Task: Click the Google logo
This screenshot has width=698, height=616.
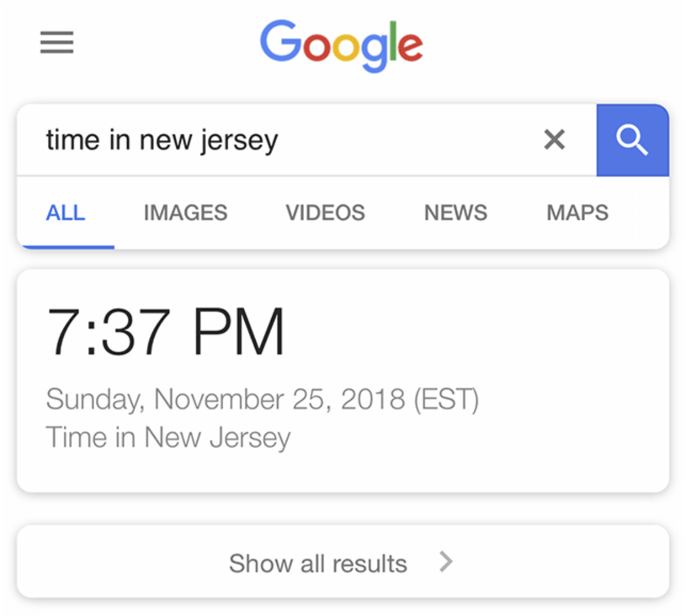Action: click(341, 46)
